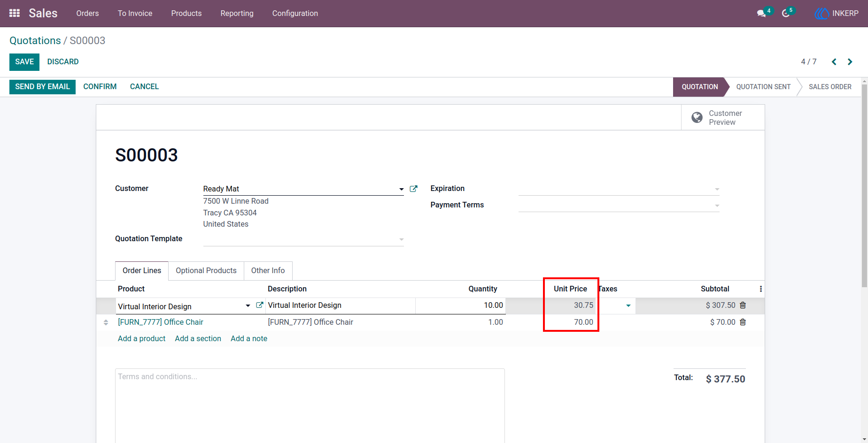Switch to the Optional Products tab
The height and width of the screenshot is (443, 868).
[x=206, y=271]
